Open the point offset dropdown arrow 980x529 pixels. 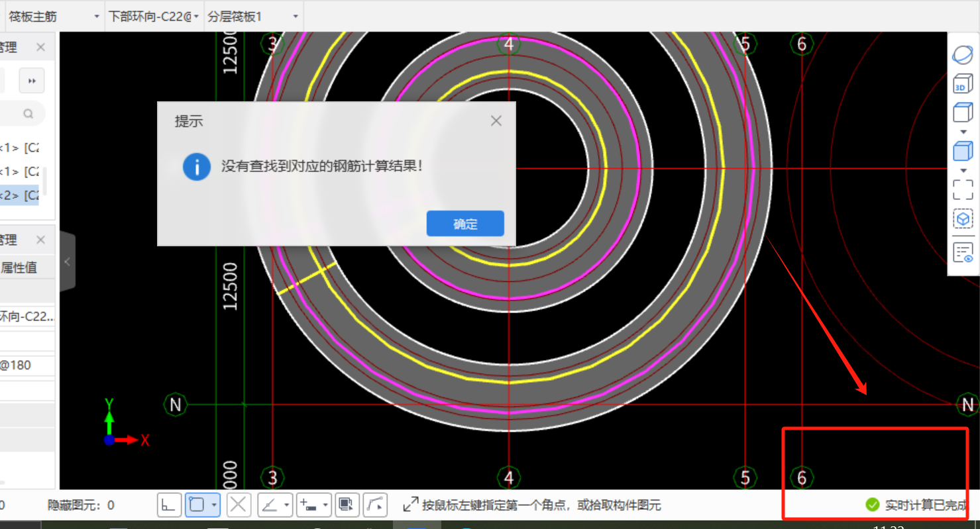(x=325, y=505)
